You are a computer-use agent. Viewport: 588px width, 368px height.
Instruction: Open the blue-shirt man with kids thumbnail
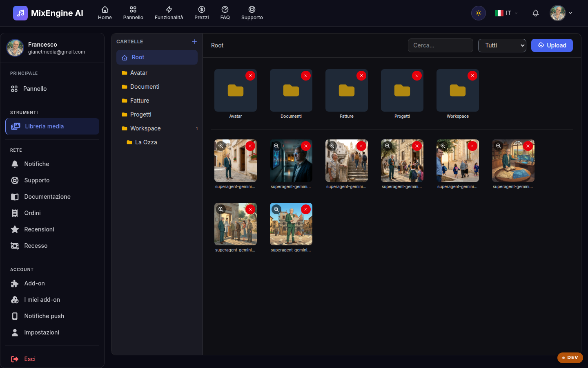tap(458, 161)
